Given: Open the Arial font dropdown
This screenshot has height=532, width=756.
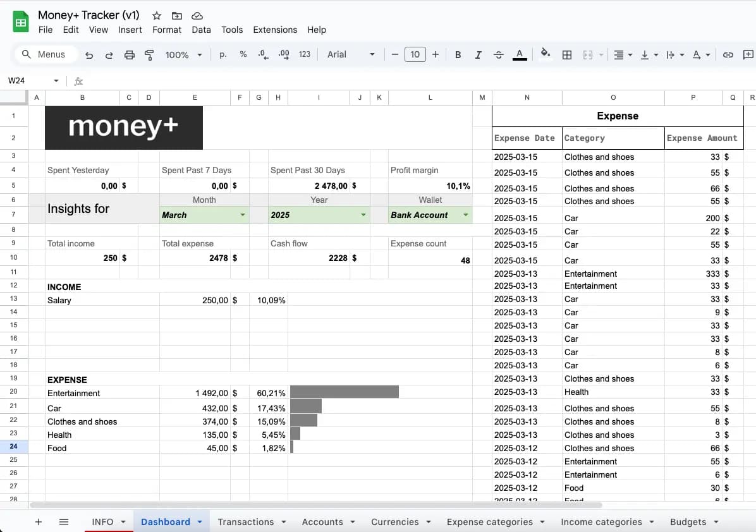Looking at the screenshot, I should (351, 54).
